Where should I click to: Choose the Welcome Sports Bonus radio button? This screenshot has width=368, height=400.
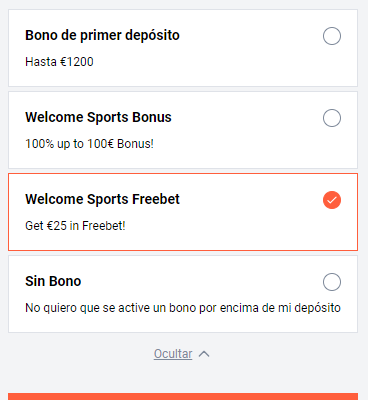332,118
